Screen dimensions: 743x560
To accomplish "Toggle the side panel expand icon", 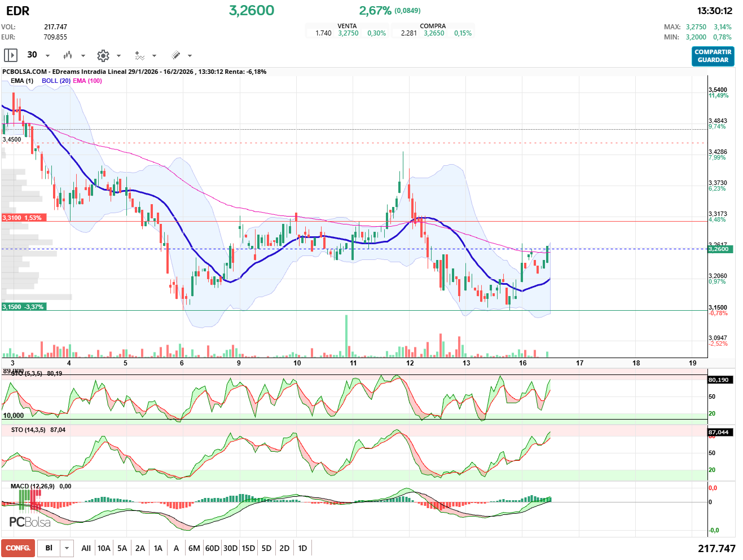I will (10, 55).
